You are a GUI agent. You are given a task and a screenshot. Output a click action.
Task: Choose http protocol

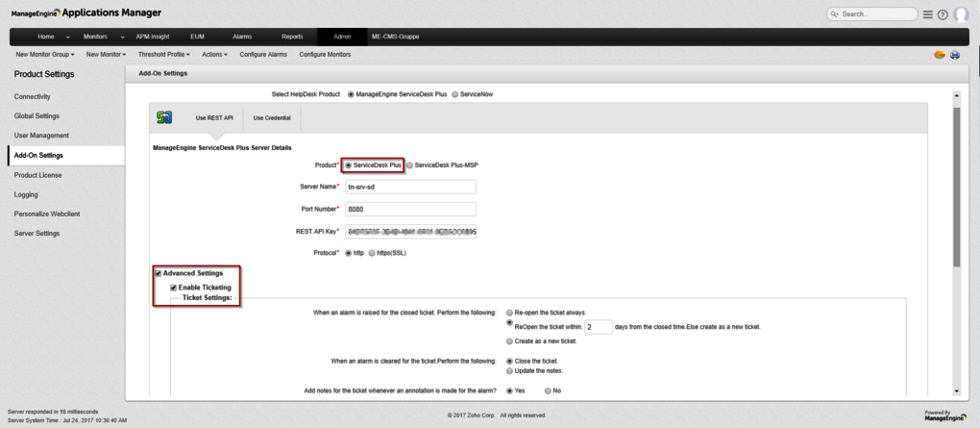click(348, 253)
